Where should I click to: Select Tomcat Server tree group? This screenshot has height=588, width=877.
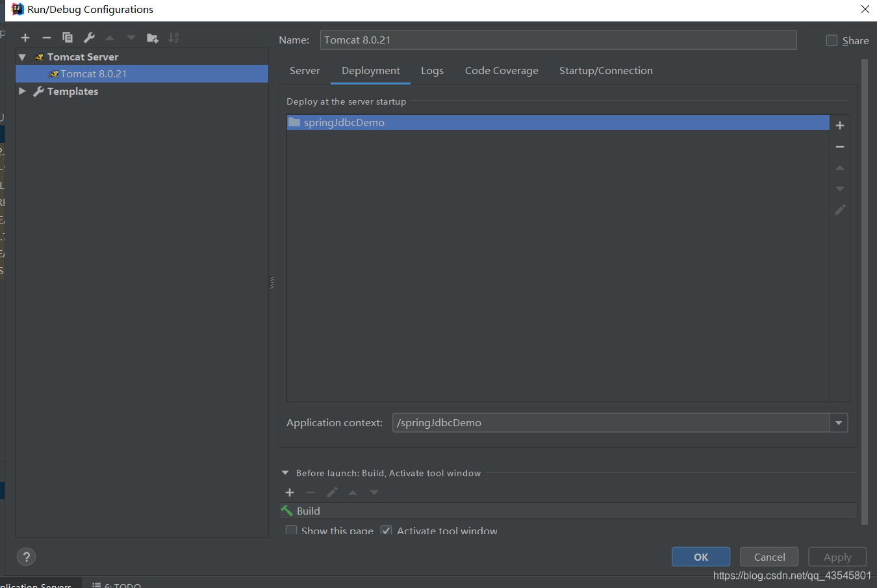pos(83,57)
